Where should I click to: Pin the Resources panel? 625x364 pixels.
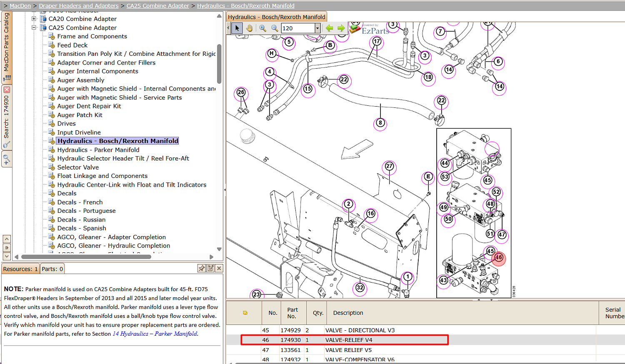202,268
